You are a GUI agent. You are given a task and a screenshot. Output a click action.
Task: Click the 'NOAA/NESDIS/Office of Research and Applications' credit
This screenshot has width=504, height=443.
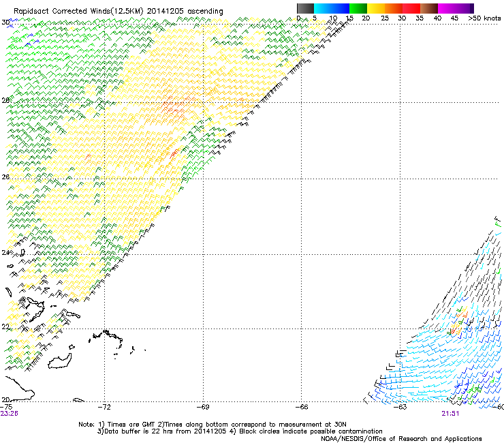[x=401, y=439]
